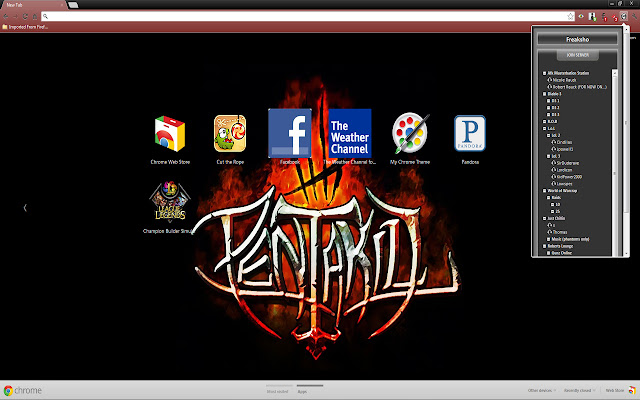Select the D3.1 channel
Screen dimensions: 640x400
pyautogui.click(x=555, y=101)
